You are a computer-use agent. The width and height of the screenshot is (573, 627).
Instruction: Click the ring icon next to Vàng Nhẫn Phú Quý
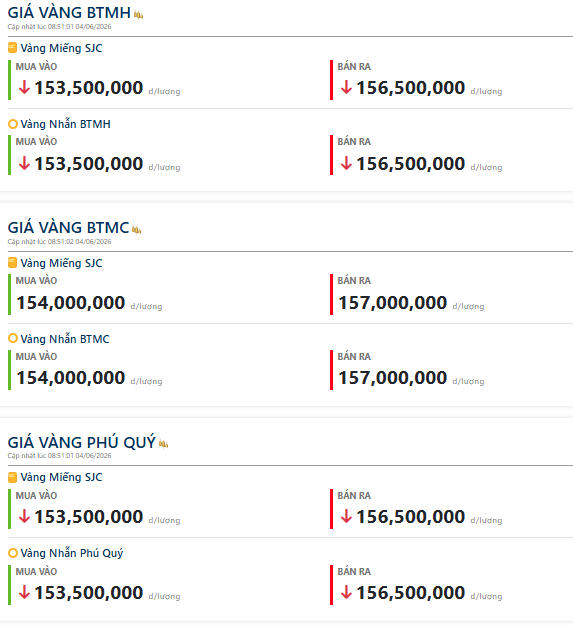coord(13,553)
